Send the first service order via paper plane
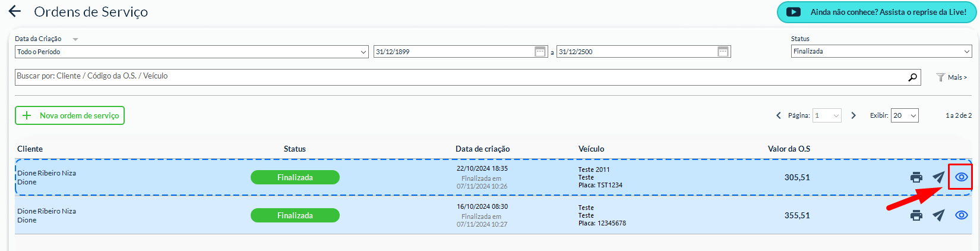 point(938,177)
